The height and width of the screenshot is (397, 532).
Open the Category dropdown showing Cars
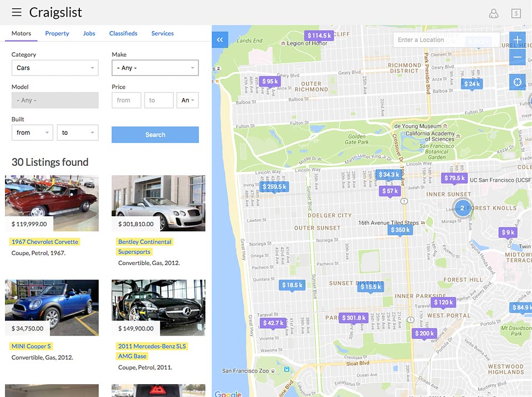[x=55, y=68]
